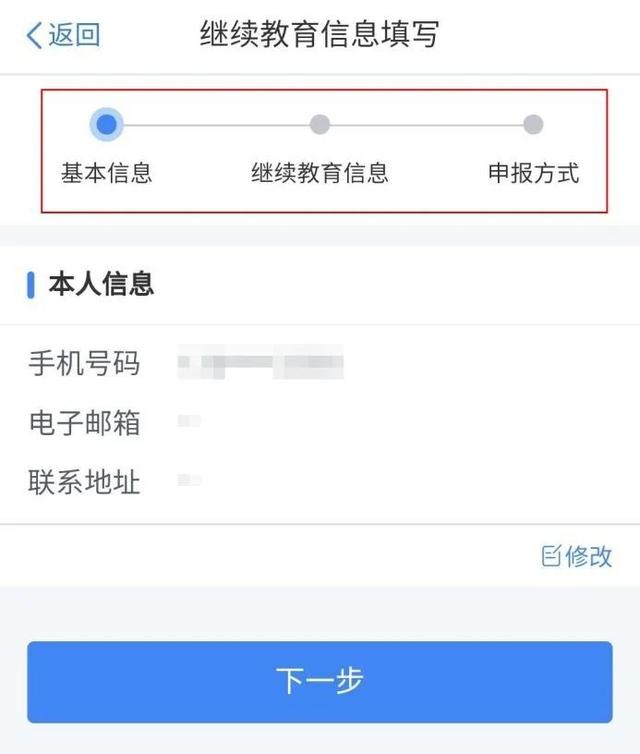Select the 继续教育信息 gray step dot

coord(320,125)
